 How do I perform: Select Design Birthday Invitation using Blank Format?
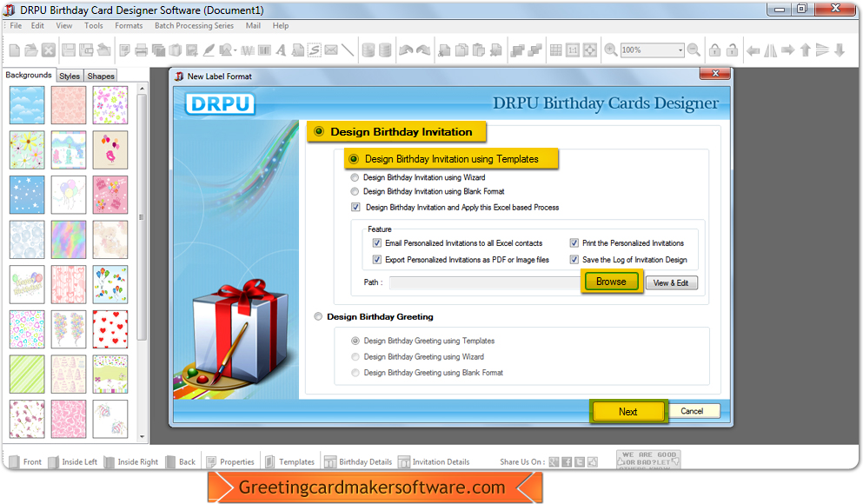point(355,191)
